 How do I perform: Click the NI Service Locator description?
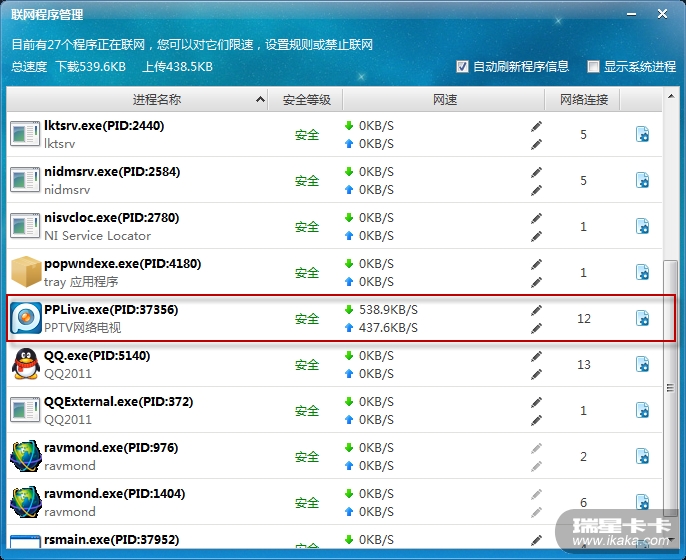97,236
